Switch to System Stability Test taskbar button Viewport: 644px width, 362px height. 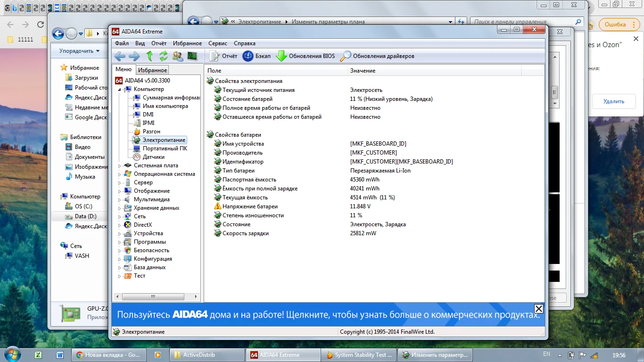point(358,355)
